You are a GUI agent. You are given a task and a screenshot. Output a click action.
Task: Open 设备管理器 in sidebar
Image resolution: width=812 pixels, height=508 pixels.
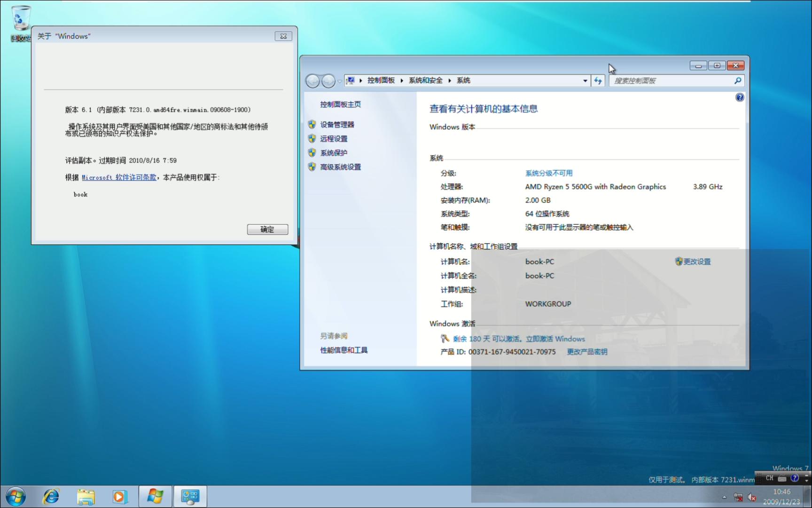pyautogui.click(x=337, y=125)
